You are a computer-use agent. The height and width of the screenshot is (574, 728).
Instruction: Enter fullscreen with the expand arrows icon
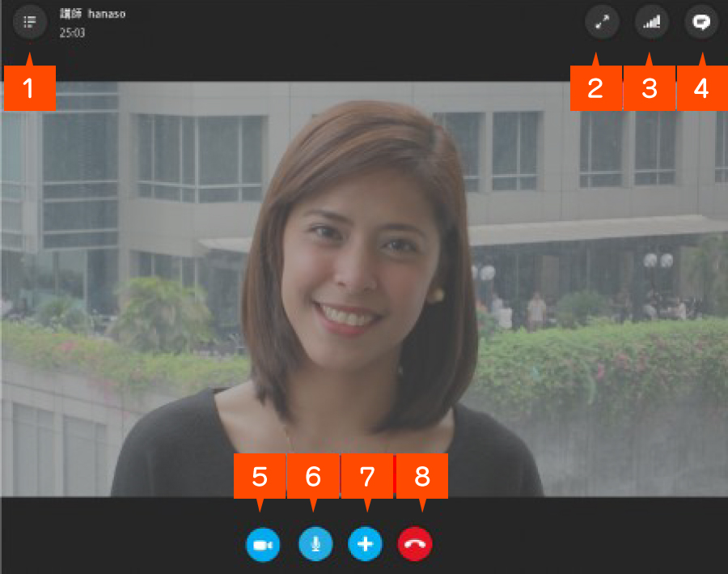602,23
